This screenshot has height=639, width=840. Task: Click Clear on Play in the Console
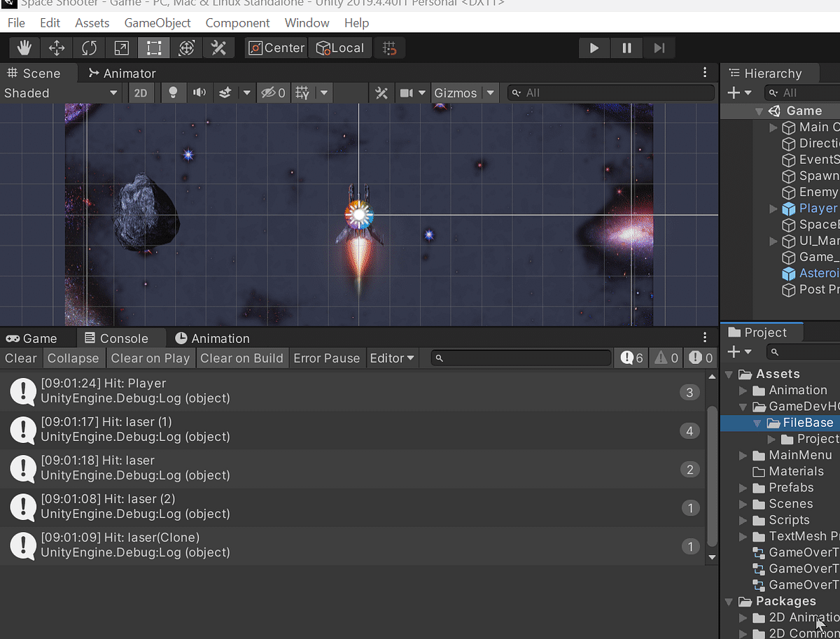(x=150, y=358)
